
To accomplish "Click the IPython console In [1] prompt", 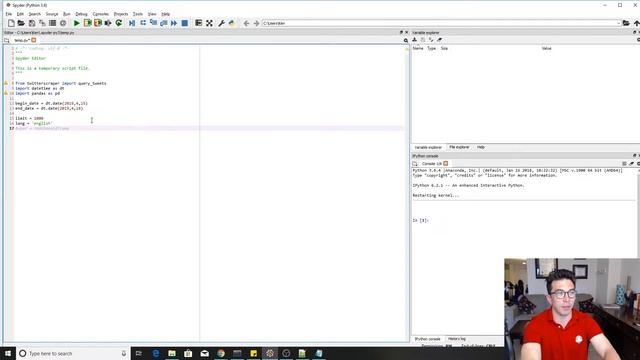I will (x=420, y=220).
